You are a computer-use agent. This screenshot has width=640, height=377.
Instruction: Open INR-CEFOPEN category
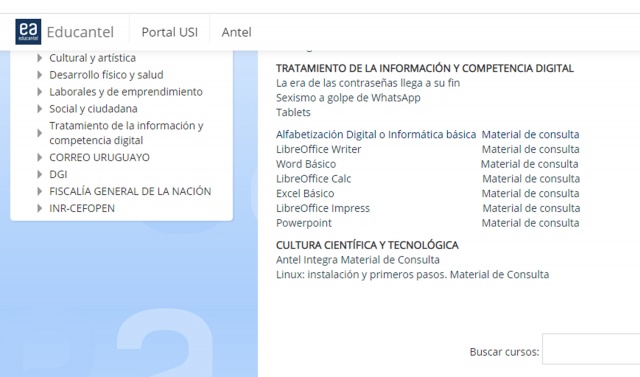click(82, 208)
